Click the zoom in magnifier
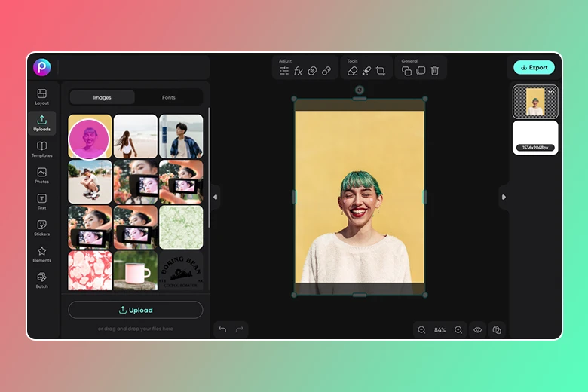The image size is (588, 392). 458,330
